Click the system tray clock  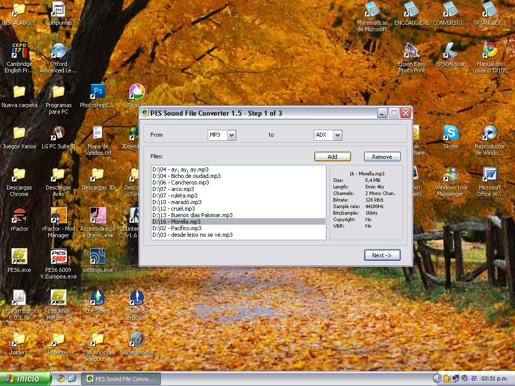[x=495, y=379]
